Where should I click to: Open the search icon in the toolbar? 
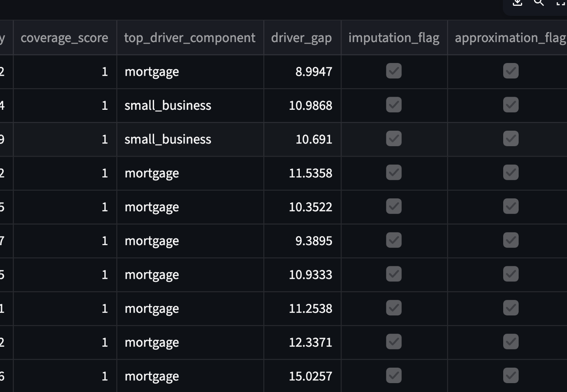[539, 3]
